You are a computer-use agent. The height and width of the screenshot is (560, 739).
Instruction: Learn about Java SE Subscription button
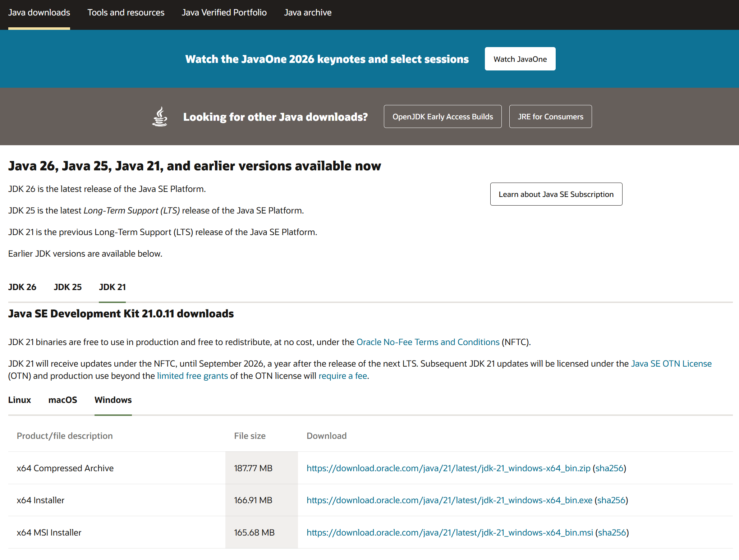[x=556, y=194]
